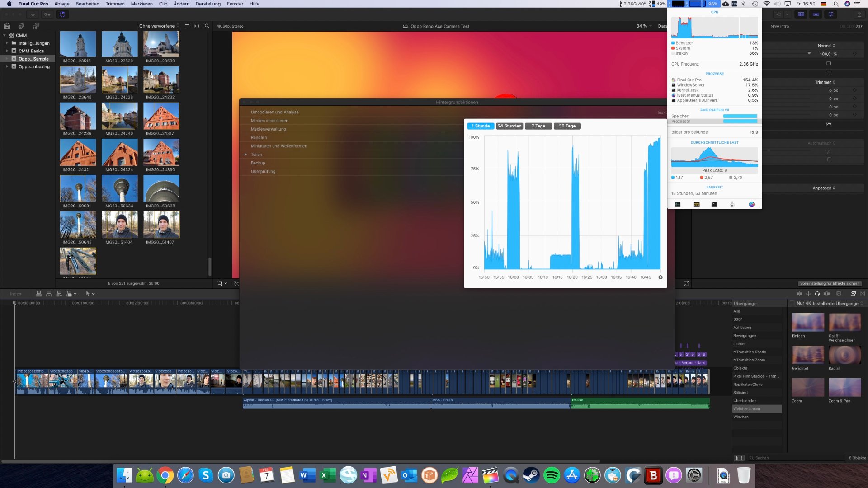The width and height of the screenshot is (868, 488).
Task: Select the arrow tool in timeline
Action: coord(88,294)
